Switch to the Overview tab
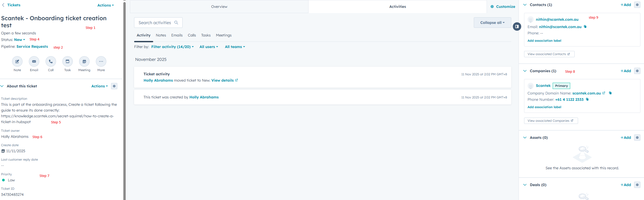The width and height of the screenshot is (644, 200). click(219, 7)
